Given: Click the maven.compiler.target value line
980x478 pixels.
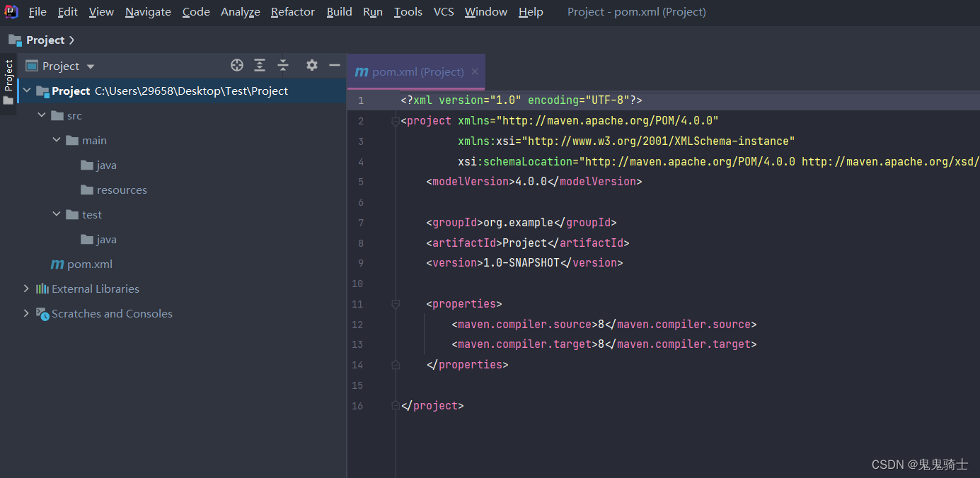Looking at the screenshot, I should tap(604, 344).
